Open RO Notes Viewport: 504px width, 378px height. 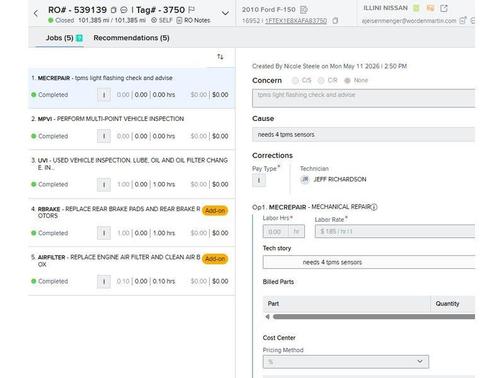(193, 20)
